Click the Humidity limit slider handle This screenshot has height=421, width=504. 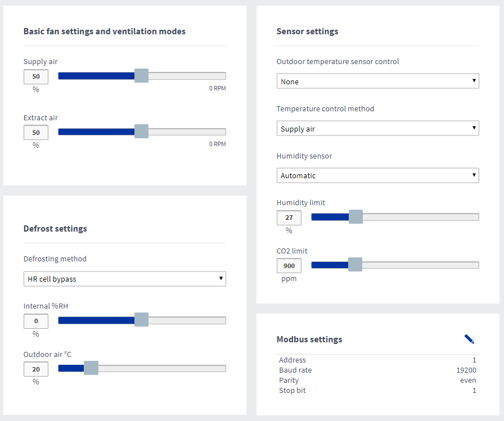coord(355,217)
